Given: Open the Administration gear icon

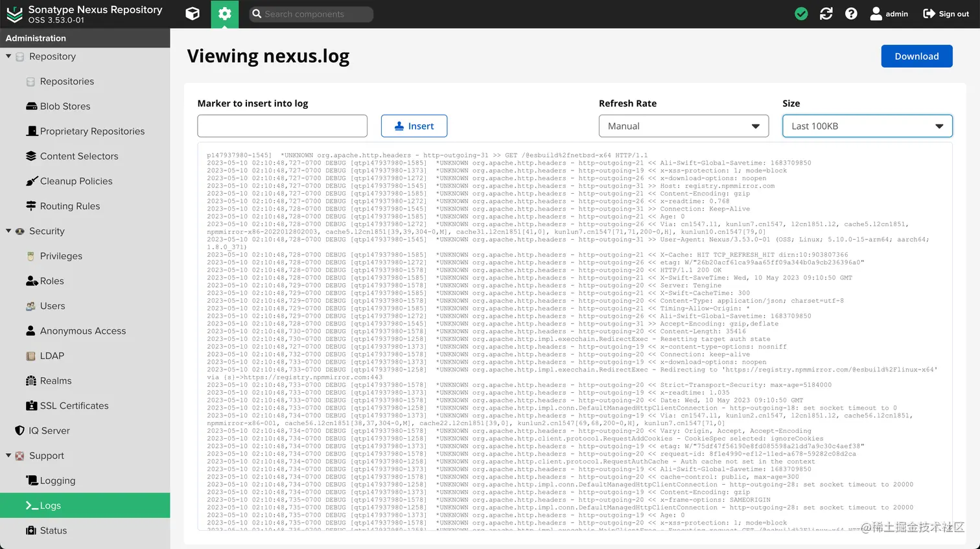Looking at the screenshot, I should pyautogui.click(x=225, y=14).
